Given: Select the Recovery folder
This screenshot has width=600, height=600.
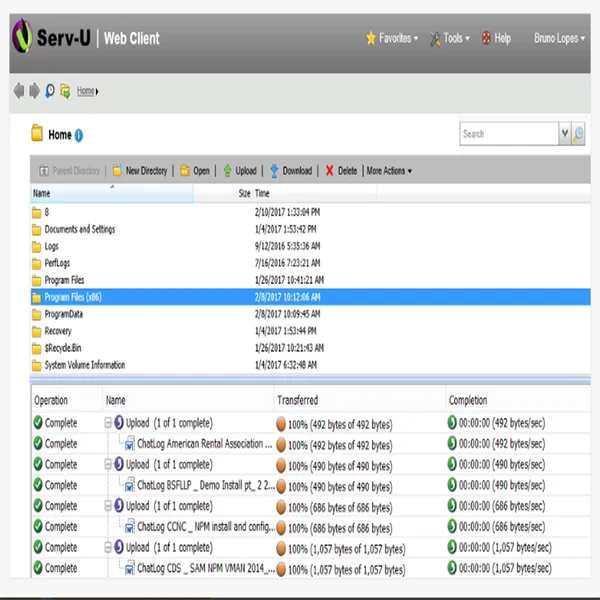Looking at the screenshot, I should click(310, 331).
